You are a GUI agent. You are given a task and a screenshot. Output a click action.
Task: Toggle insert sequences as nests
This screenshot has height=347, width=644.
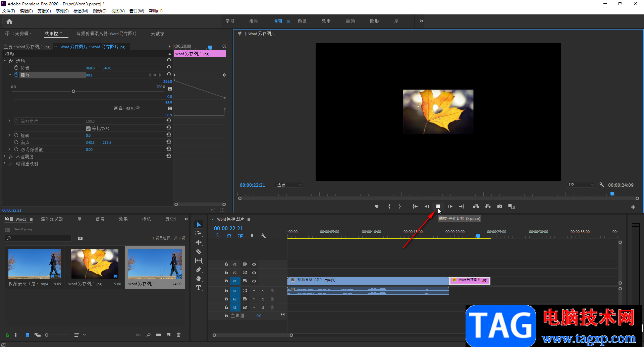(218, 236)
